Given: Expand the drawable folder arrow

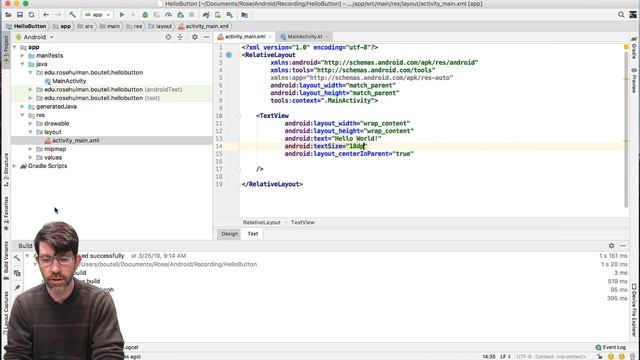Looking at the screenshot, I should [31, 123].
